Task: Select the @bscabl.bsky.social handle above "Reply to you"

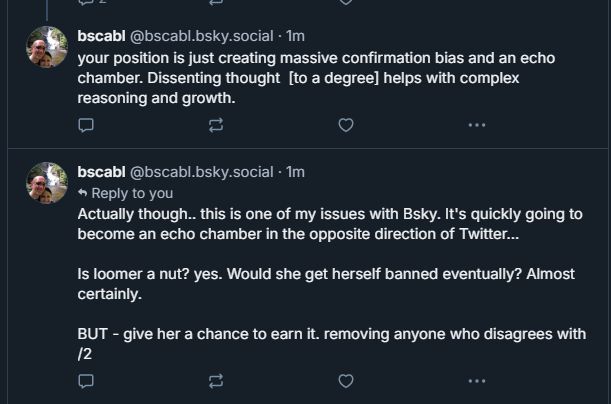Action: point(202,172)
